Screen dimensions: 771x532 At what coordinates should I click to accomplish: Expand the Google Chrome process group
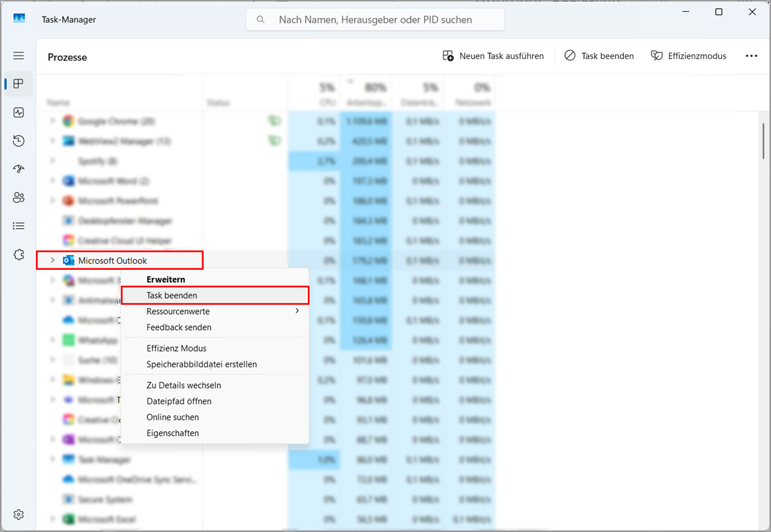(x=52, y=121)
